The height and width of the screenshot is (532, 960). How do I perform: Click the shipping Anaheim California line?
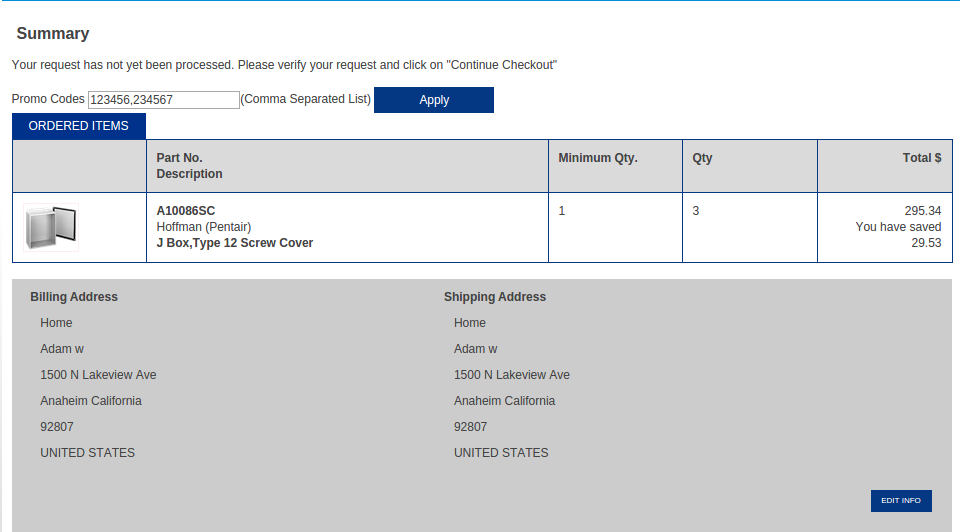pyautogui.click(x=504, y=401)
